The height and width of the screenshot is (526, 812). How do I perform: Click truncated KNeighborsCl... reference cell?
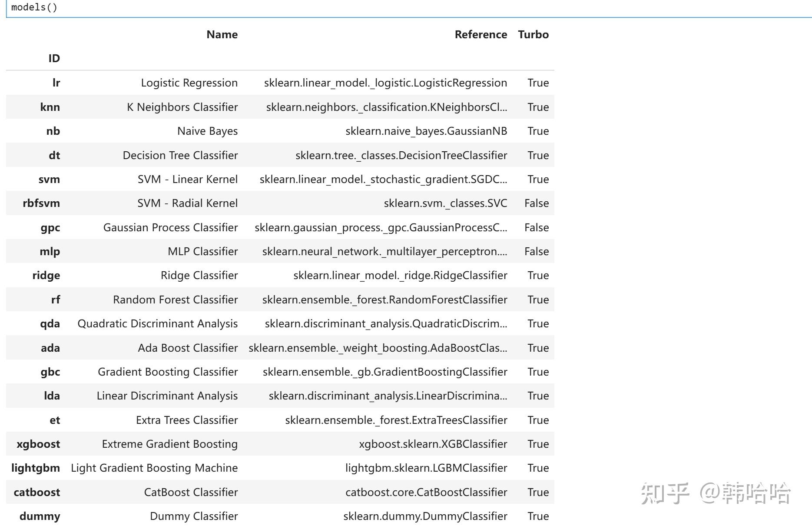point(386,107)
